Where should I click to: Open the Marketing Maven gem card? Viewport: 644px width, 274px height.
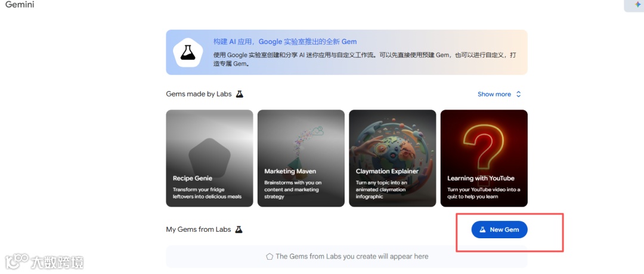(x=301, y=158)
